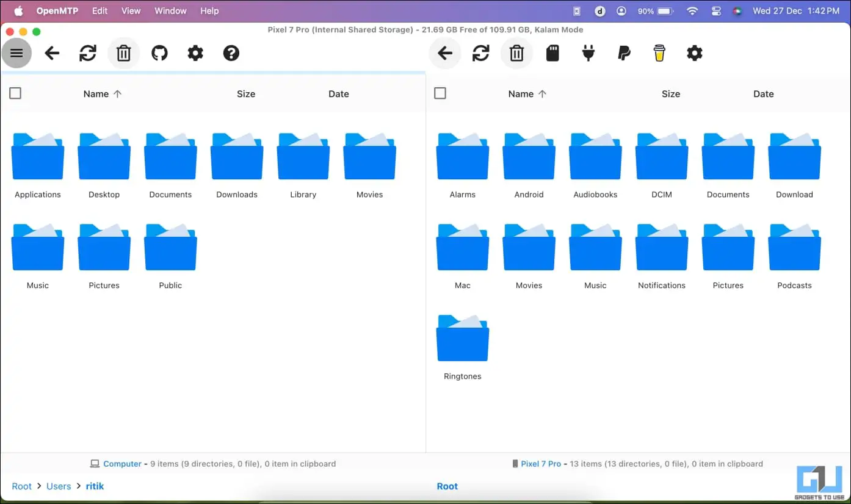Screen dimensions: 851x504
Task: Open the Podcasts folder
Action: point(795,257)
